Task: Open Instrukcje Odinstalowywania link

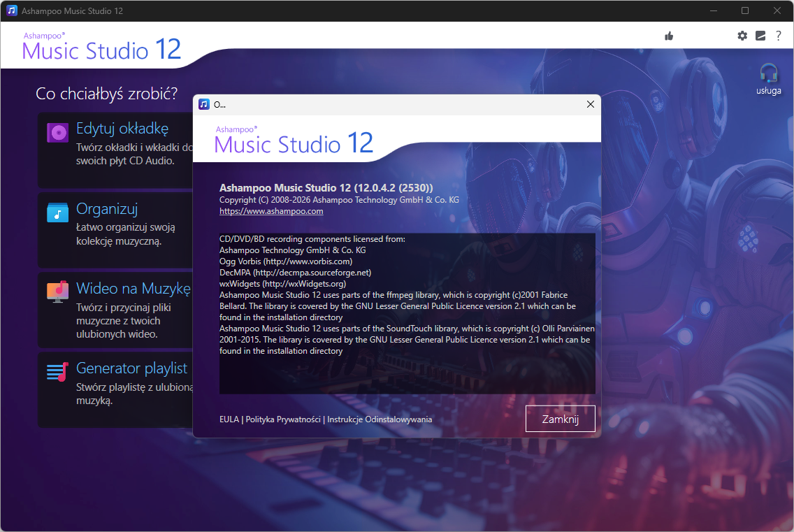Action: click(x=380, y=419)
